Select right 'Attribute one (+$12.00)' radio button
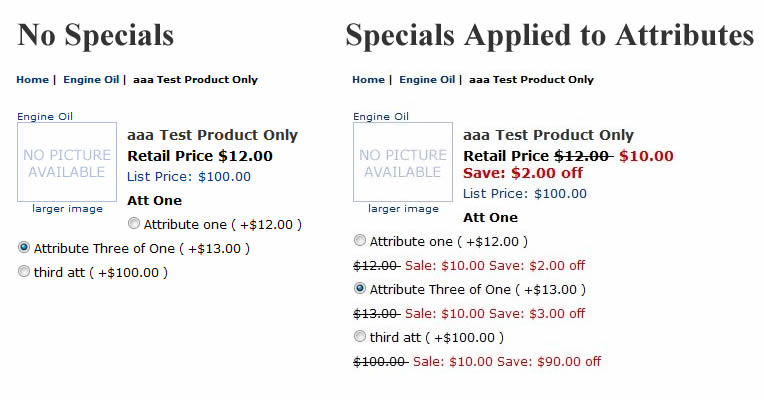The height and width of the screenshot is (400, 764). 360,240
